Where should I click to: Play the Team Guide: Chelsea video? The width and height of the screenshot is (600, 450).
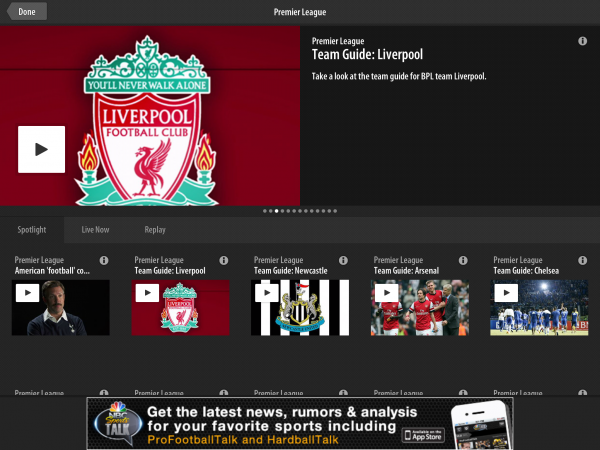pyautogui.click(x=506, y=293)
